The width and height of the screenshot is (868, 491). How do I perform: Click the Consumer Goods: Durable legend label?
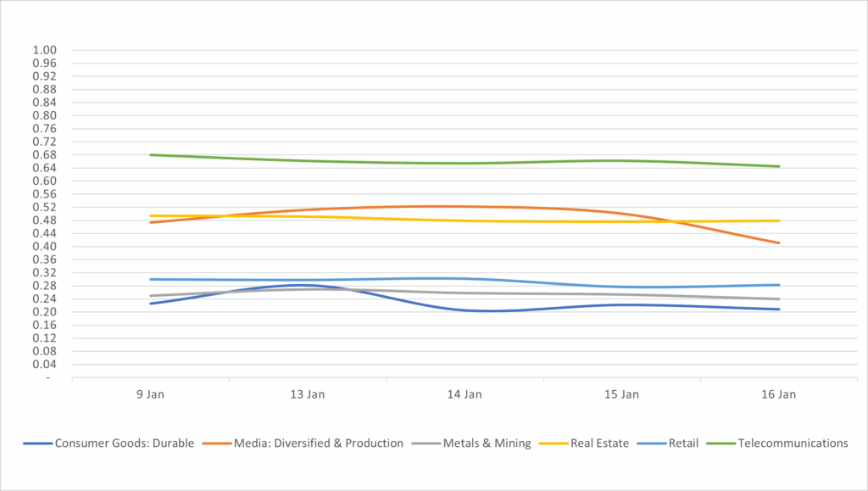click(125, 443)
